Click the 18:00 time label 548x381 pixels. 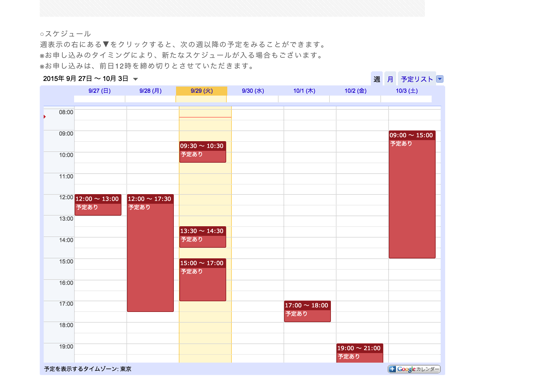pos(66,325)
